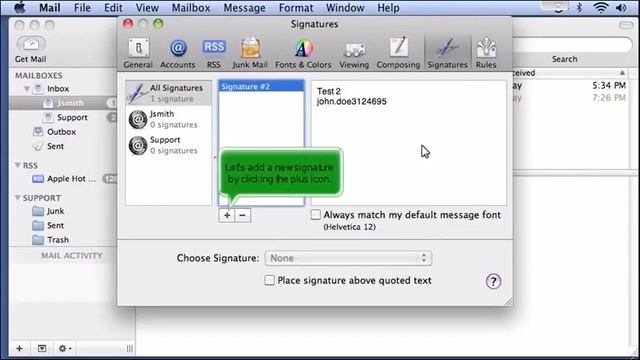The height and width of the screenshot is (360, 640).
Task: Open RSS preferences pane
Action: tap(213, 53)
